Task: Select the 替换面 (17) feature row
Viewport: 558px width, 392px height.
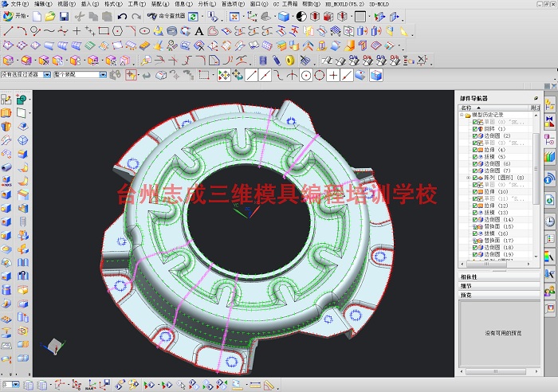Action: 499,241
